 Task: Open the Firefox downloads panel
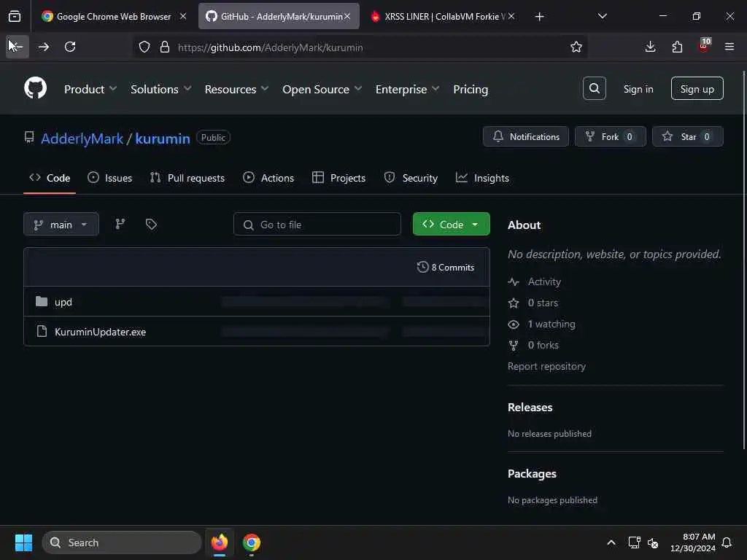point(650,47)
